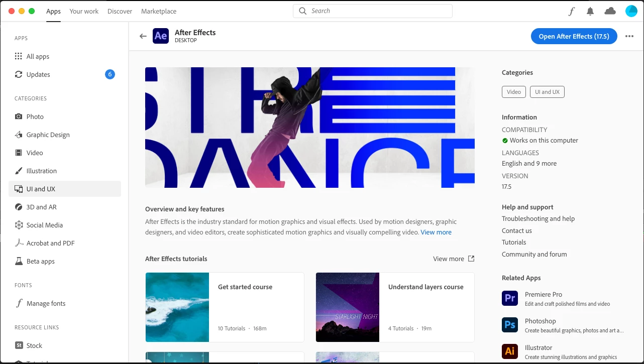
Task: Click the Video filmstrip icon
Action: (19, 153)
